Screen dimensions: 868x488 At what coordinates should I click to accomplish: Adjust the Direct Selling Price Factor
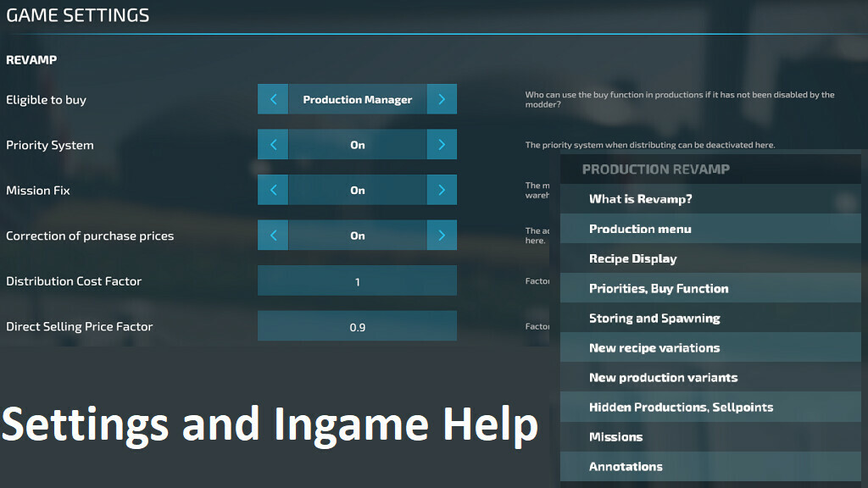pos(357,325)
